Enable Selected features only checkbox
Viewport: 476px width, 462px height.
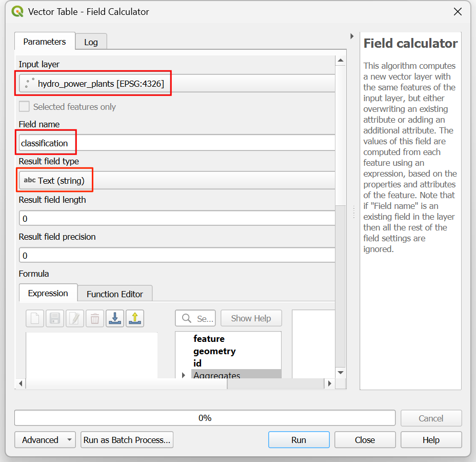[x=24, y=107]
